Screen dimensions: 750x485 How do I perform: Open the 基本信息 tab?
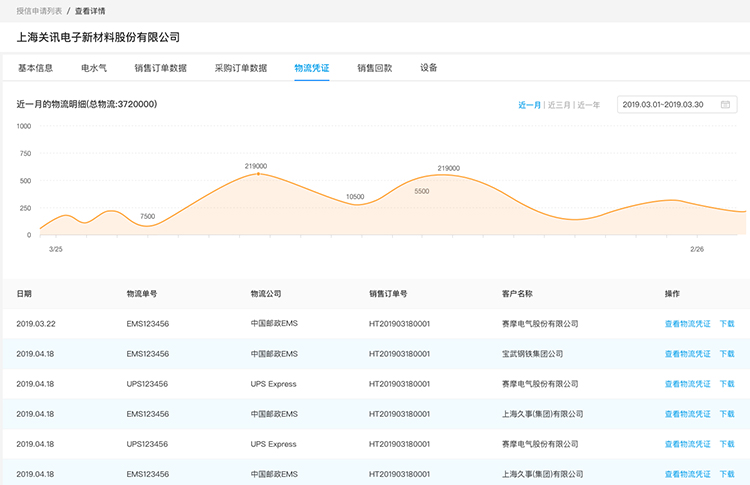tap(36, 68)
